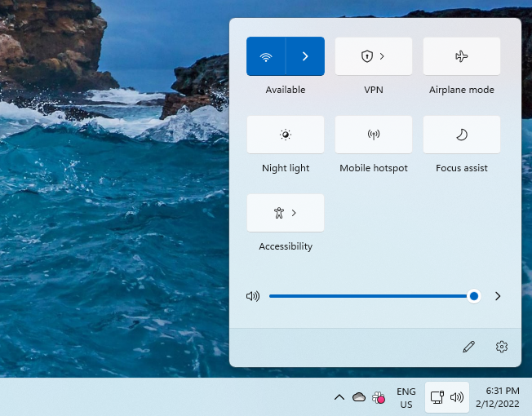Image resolution: width=532 pixels, height=416 pixels.
Task: Open Settings via the gear icon
Action: pos(502,347)
